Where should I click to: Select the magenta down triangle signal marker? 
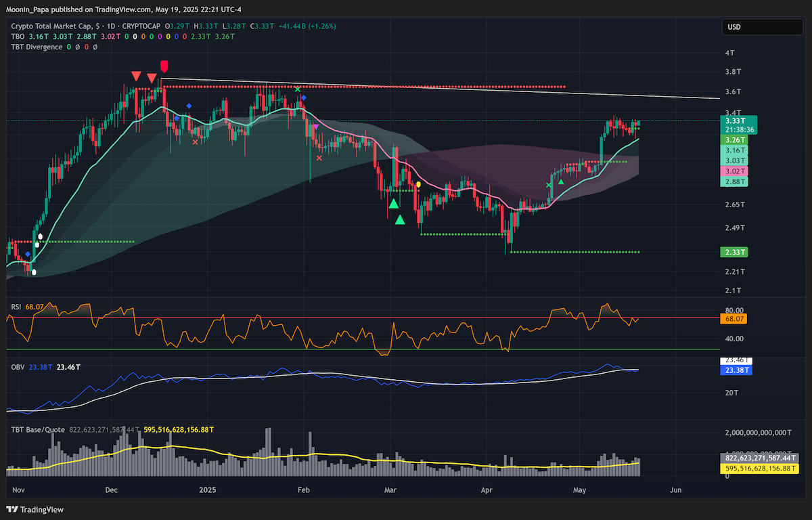[x=316, y=126]
